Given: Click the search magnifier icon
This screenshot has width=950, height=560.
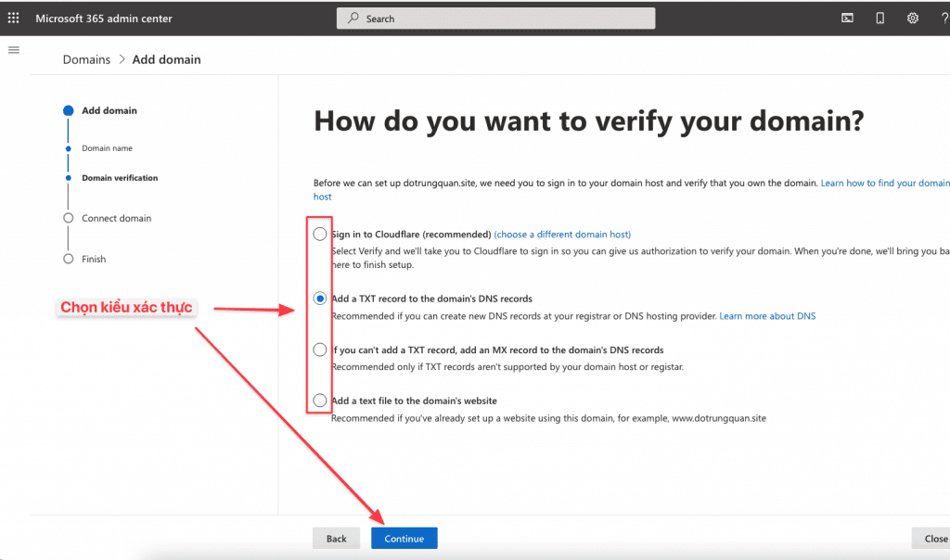Looking at the screenshot, I should click(x=353, y=19).
